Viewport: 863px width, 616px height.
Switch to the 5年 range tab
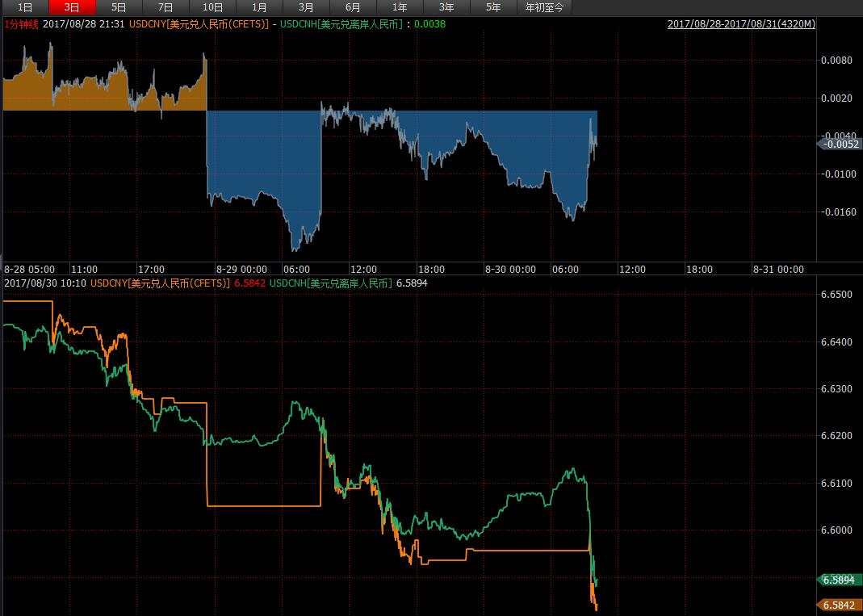[x=493, y=7]
